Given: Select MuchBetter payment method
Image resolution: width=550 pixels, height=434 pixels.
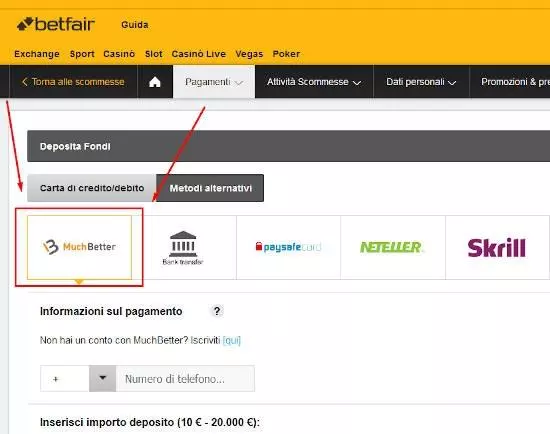Looking at the screenshot, I should (x=79, y=247).
